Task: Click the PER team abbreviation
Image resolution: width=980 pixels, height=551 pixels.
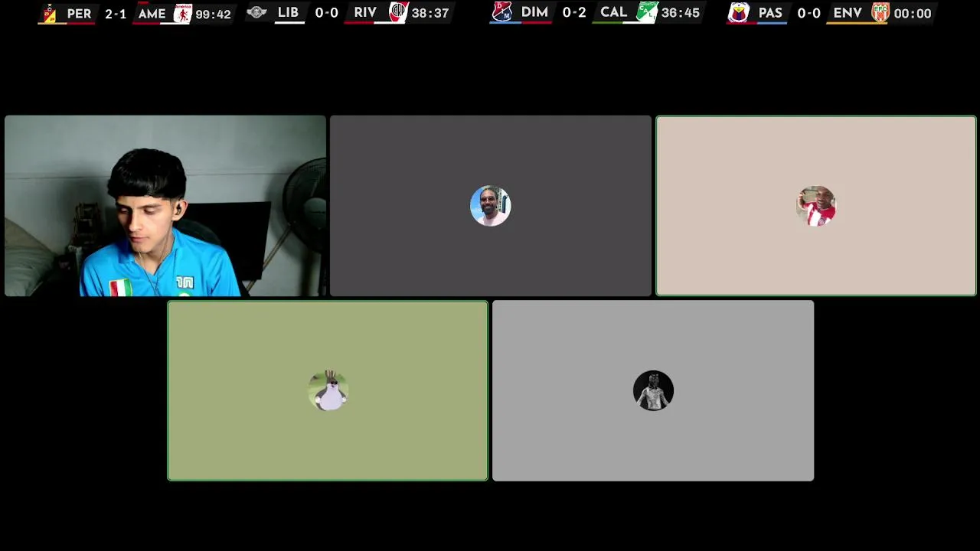Action: (x=79, y=14)
